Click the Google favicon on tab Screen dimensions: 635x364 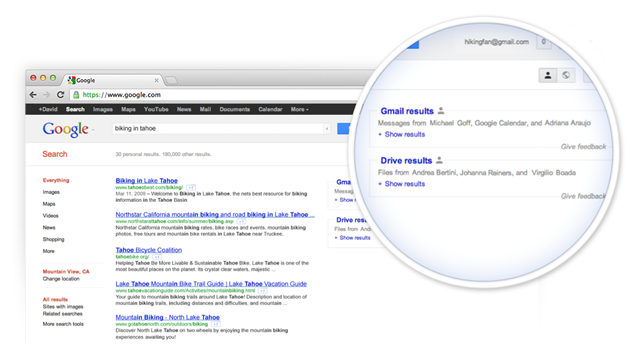72,80
